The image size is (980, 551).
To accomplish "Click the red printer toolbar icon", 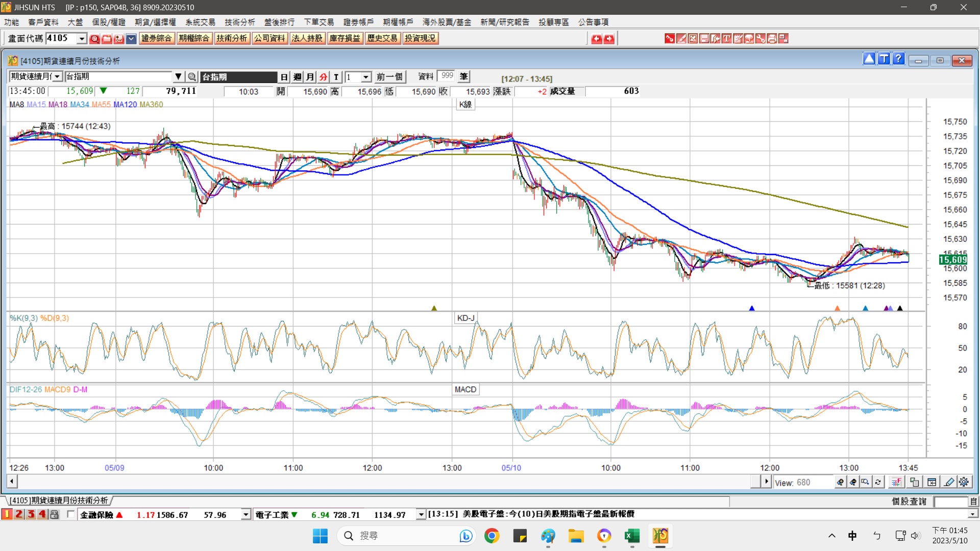I will pyautogui.click(x=772, y=38).
